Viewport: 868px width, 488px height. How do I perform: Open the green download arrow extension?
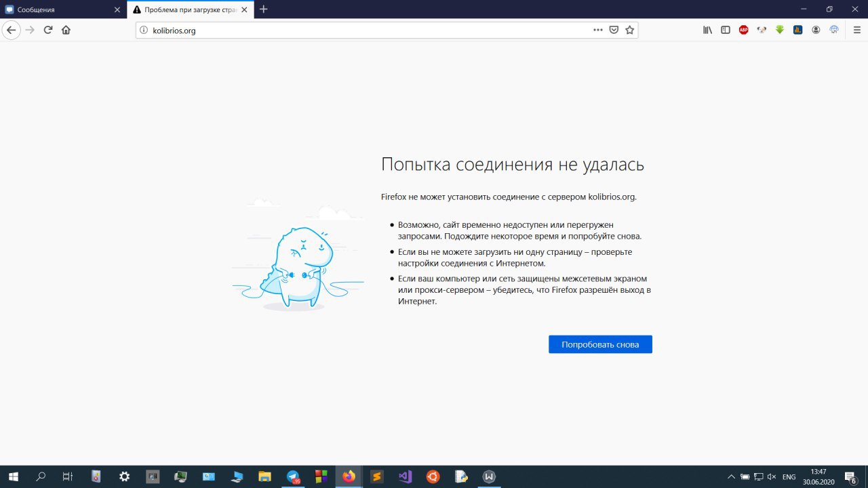coord(780,30)
